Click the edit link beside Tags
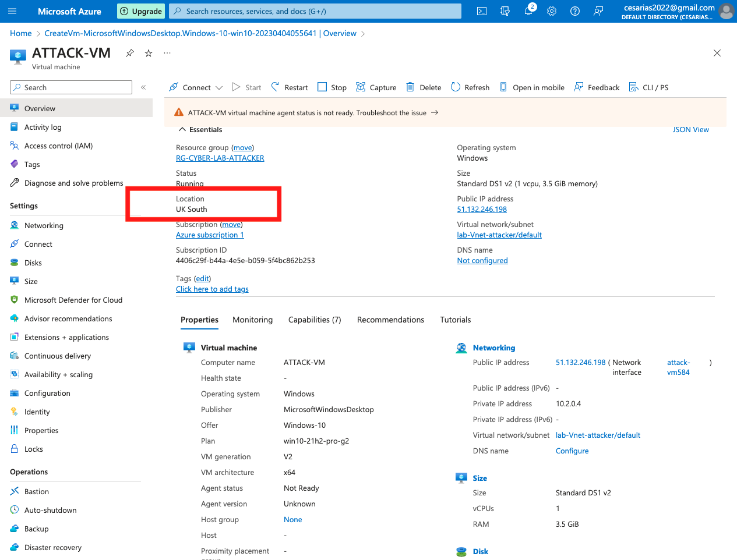 [203, 279]
